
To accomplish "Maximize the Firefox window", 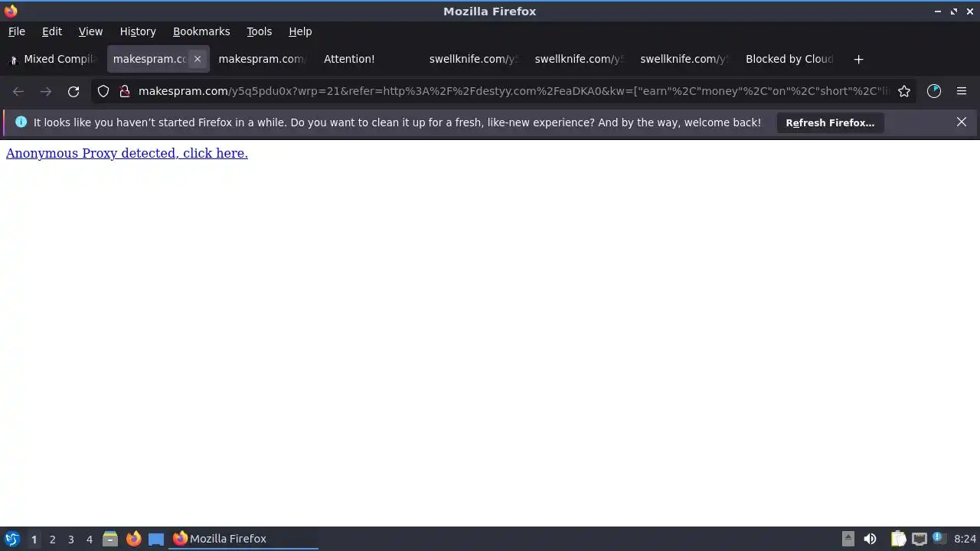I will (954, 11).
